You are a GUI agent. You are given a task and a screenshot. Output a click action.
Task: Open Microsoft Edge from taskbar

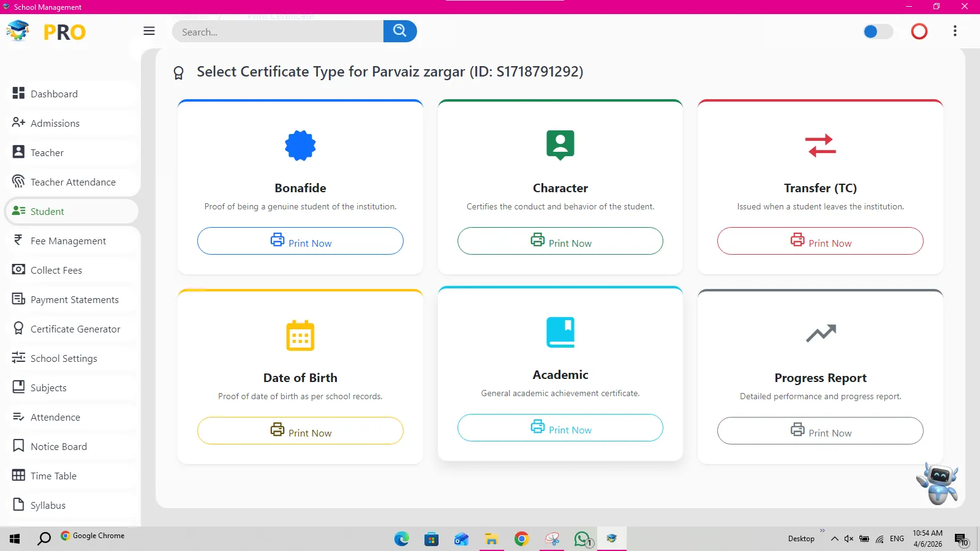(402, 539)
